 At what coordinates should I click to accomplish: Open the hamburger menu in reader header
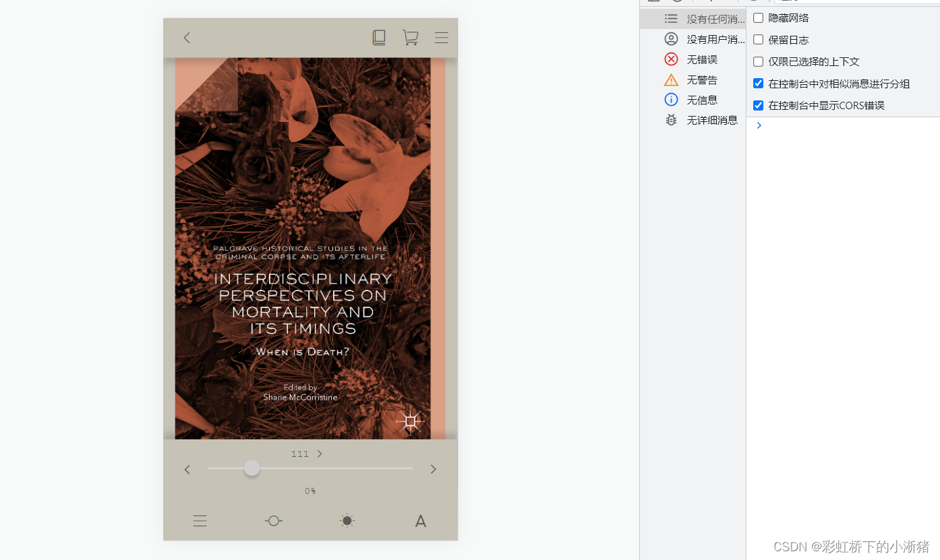coord(442,38)
